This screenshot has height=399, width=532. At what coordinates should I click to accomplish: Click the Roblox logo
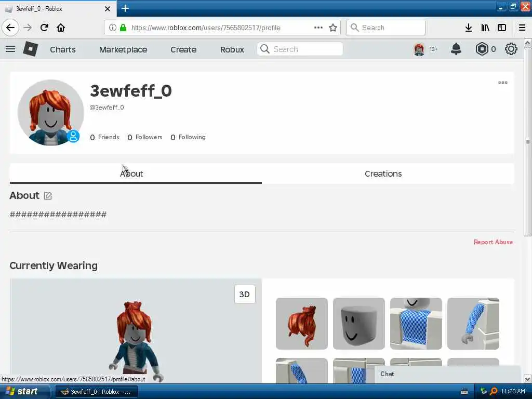(x=30, y=49)
